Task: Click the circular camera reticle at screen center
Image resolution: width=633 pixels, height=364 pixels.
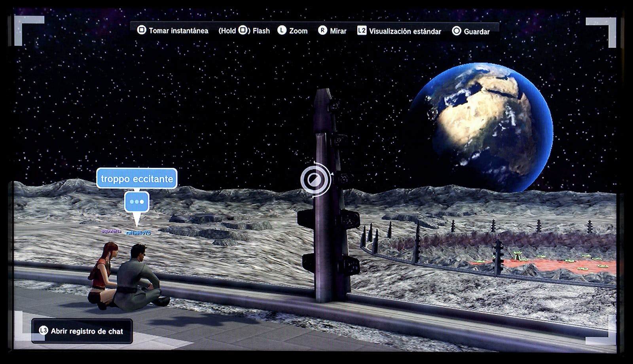Action: click(x=315, y=180)
